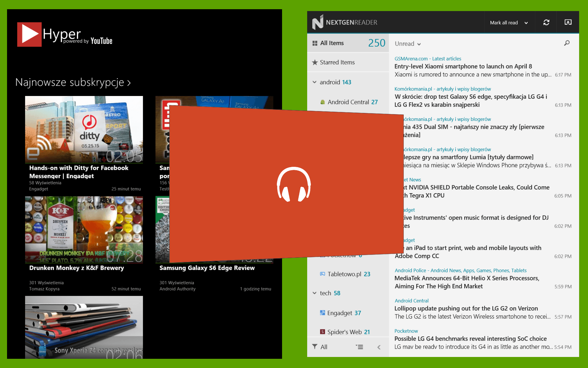Collapse the tech folder
The width and height of the screenshot is (588, 368).
pyautogui.click(x=315, y=293)
